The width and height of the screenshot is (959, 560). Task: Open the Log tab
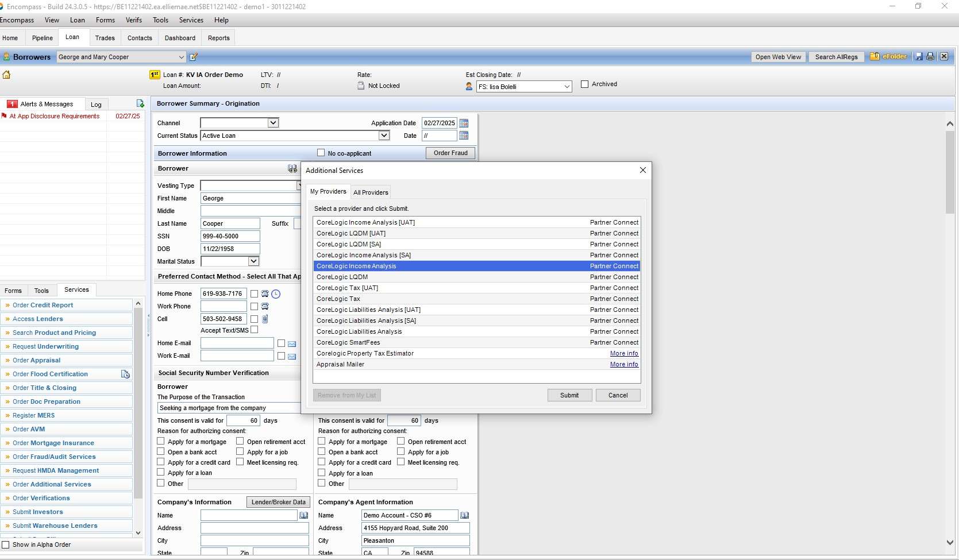[x=96, y=105]
